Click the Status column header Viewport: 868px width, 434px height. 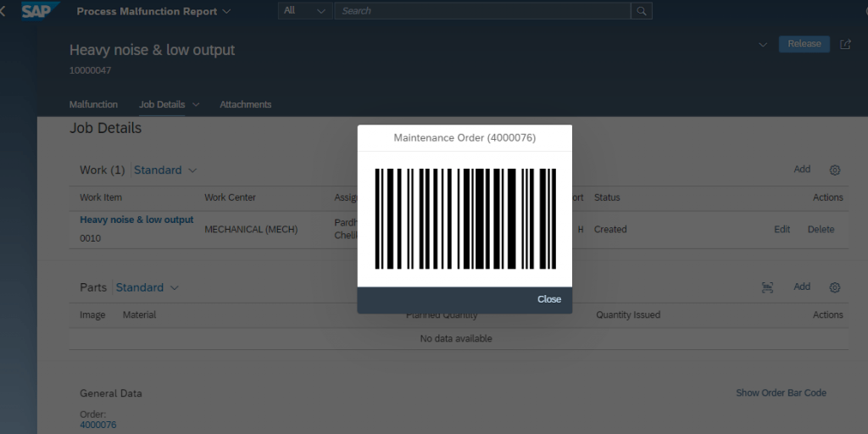(x=607, y=198)
